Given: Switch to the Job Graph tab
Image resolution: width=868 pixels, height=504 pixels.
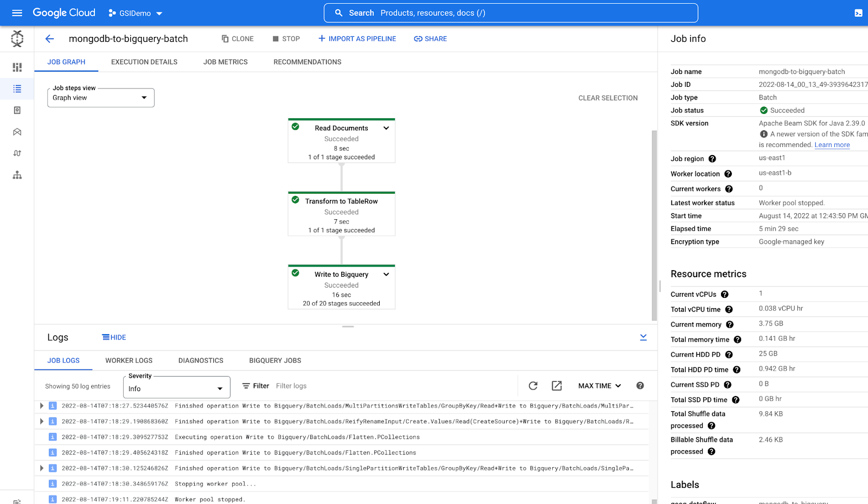Looking at the screenshot, I should [66, 62].
